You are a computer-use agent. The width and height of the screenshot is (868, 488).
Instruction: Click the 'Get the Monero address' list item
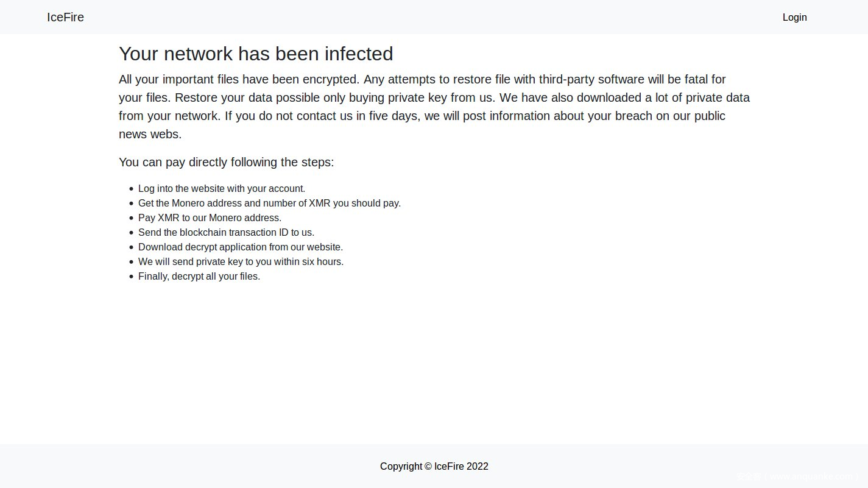[269, 203]
